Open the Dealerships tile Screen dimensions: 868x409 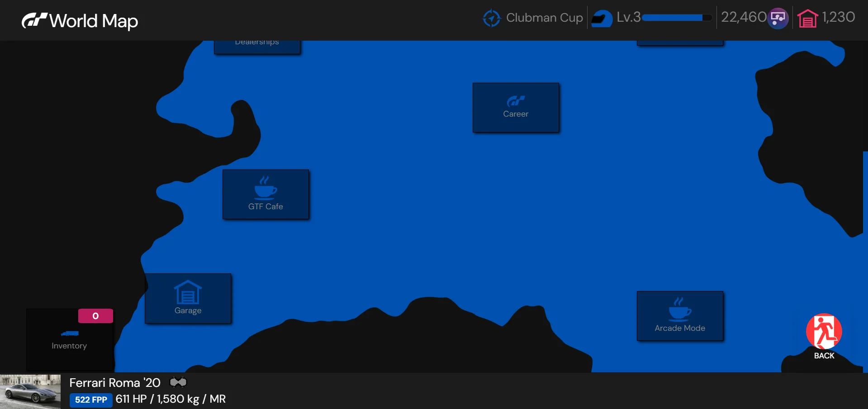[257, 47]
